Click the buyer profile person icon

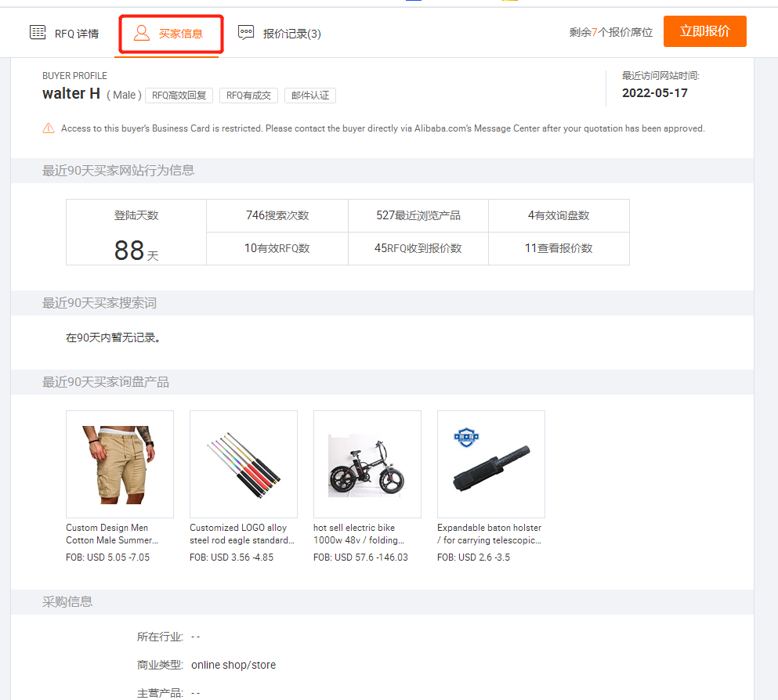(141, 33)
